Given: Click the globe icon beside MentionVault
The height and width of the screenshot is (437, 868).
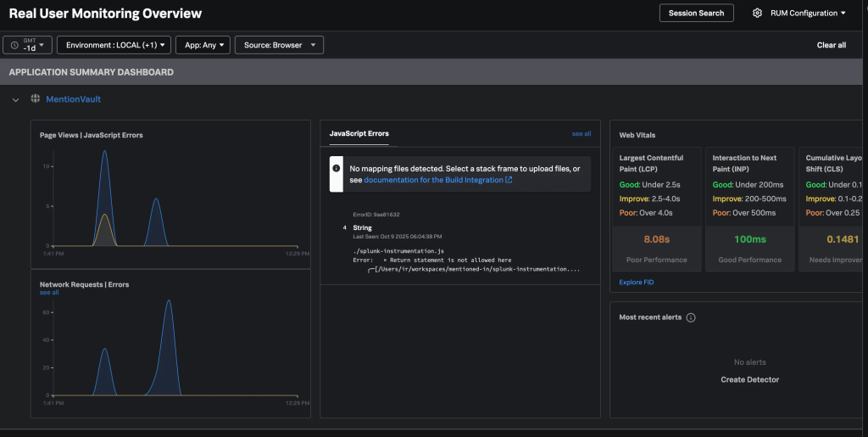Looking at the screenshot, I should point(35,99).
